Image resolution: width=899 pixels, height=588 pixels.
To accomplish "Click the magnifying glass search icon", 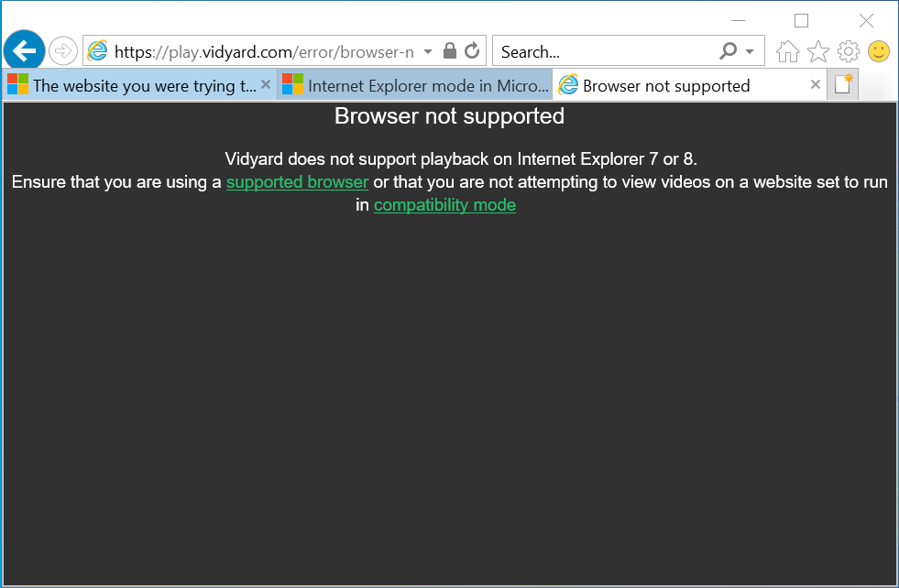I will pos(729,51).
